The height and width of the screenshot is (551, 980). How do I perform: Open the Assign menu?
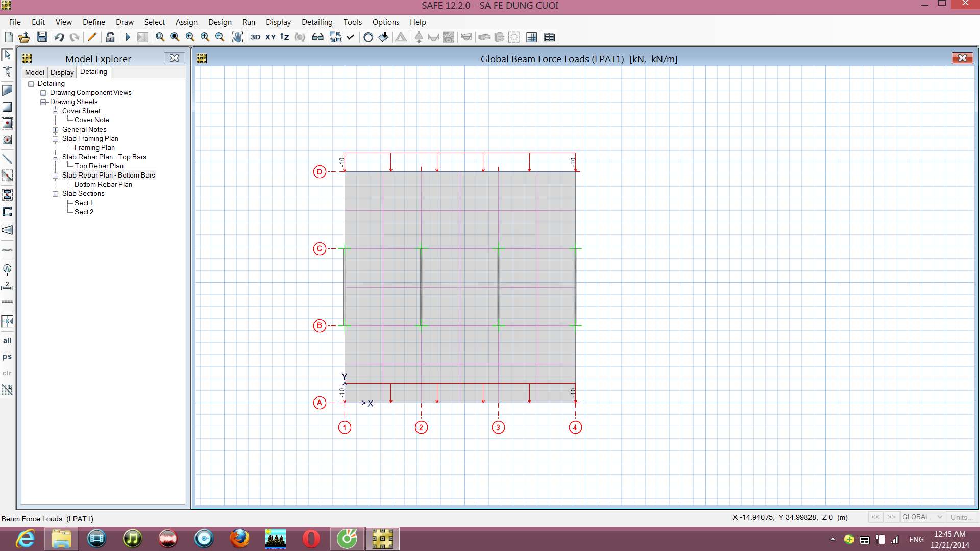click(186, 22)
